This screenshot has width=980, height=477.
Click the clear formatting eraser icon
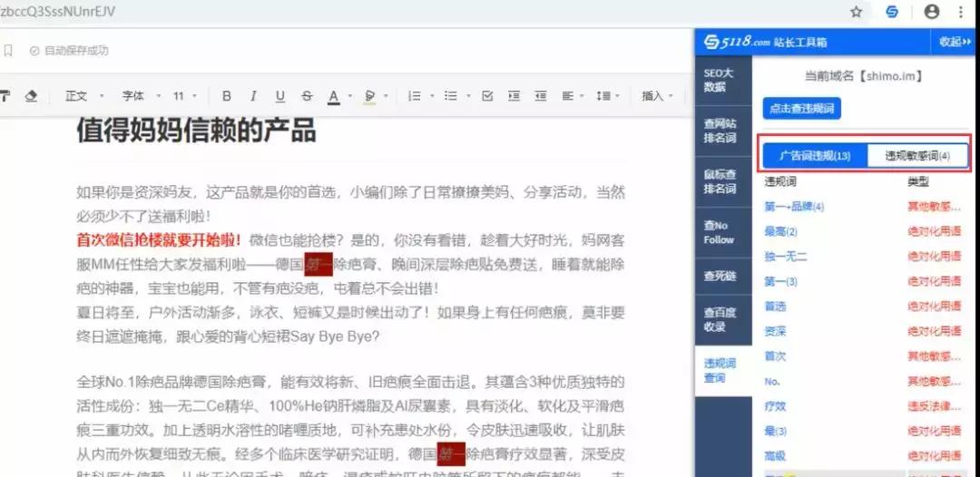31,96
